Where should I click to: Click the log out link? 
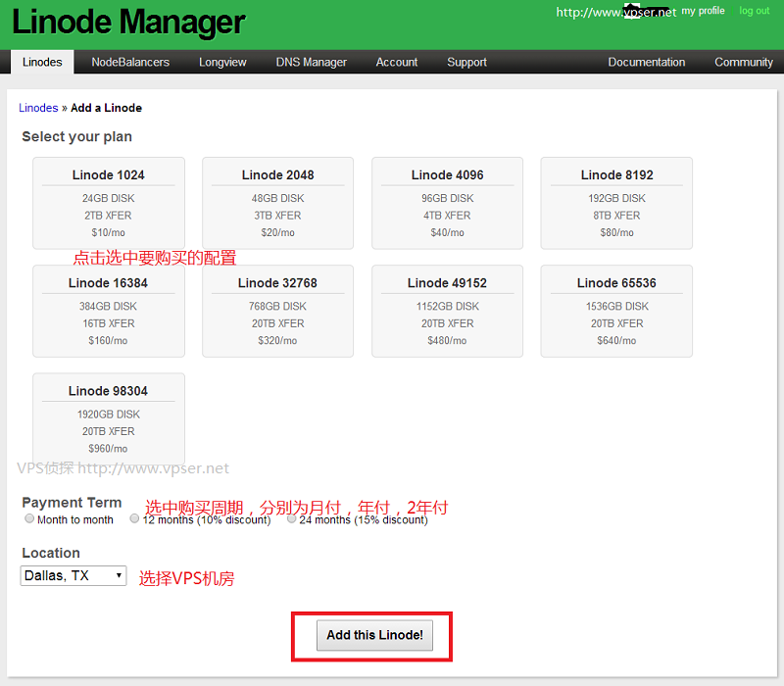click(x=754, y=11)
